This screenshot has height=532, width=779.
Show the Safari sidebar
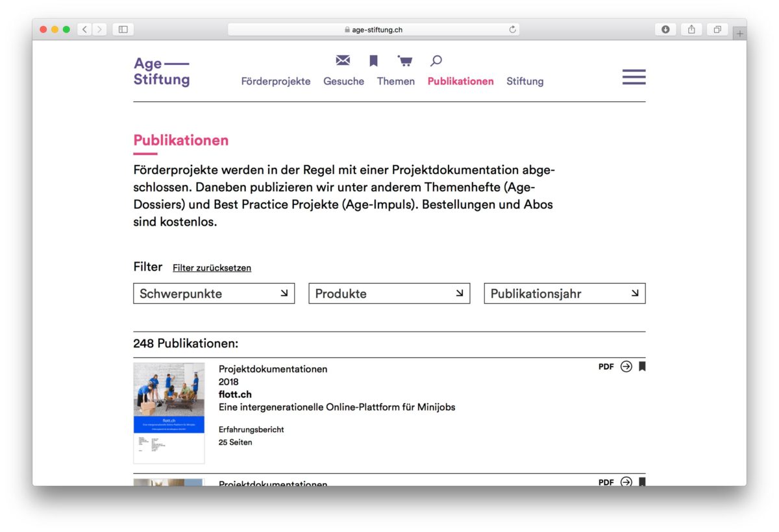click(x=123, y=29)
